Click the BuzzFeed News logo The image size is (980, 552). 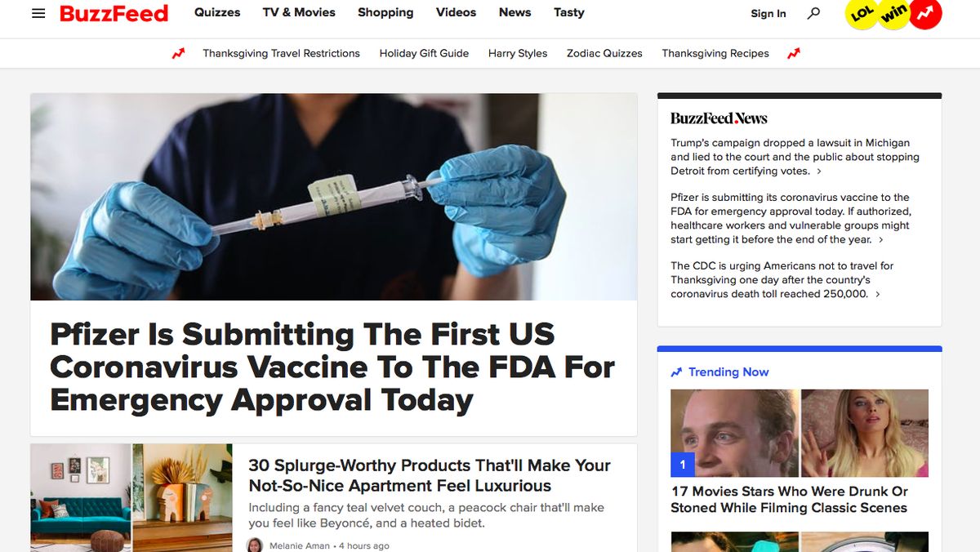pyautogui.click(x=719, y=118)
